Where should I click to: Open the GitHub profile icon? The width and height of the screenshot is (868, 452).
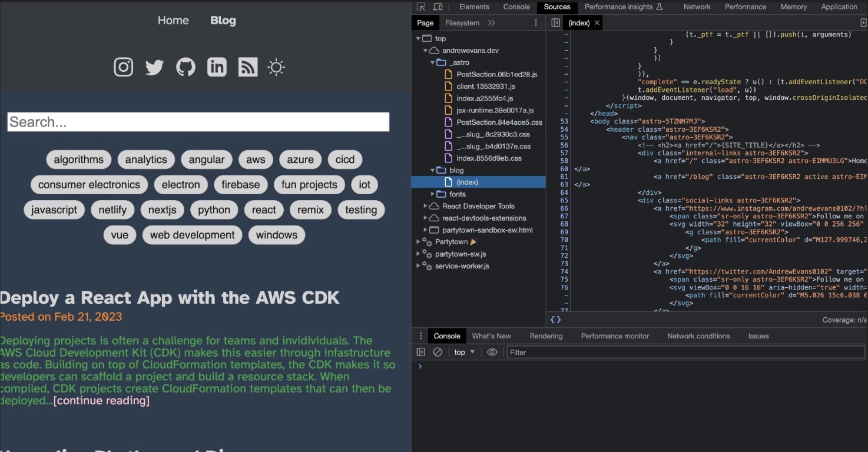(185, 67)
